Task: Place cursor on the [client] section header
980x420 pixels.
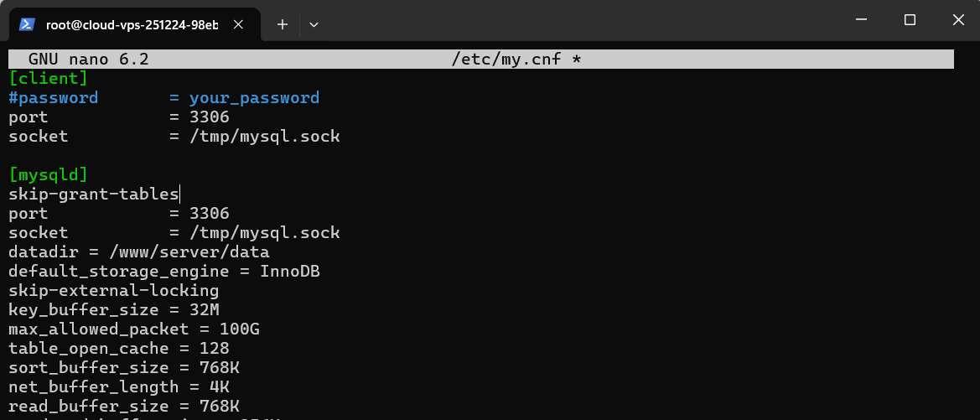Action: coord(48,79)
